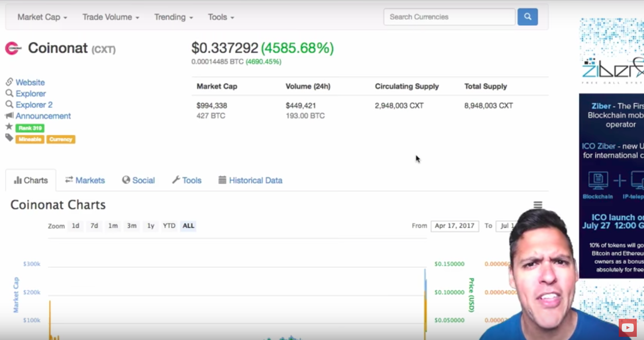Open the first Explorer link
This screenshot has height=340, width=644.
[31, 93]
